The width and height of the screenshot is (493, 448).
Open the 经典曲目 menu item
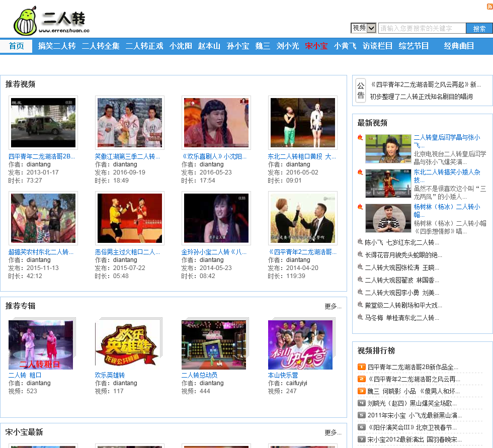point(459,46)
